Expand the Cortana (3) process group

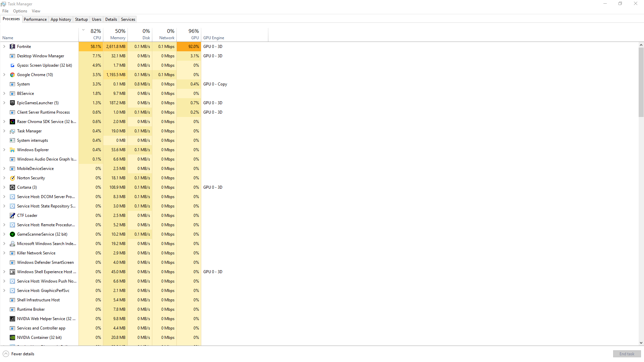(4, 187)
